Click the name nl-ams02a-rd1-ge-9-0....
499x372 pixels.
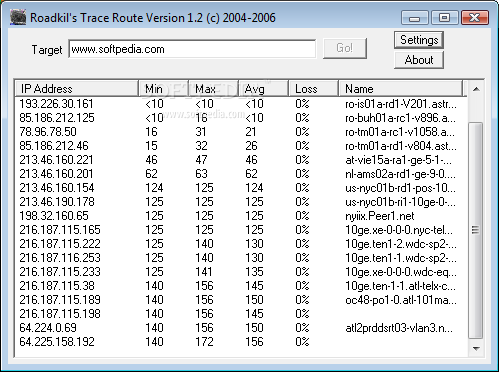(400, 174)
